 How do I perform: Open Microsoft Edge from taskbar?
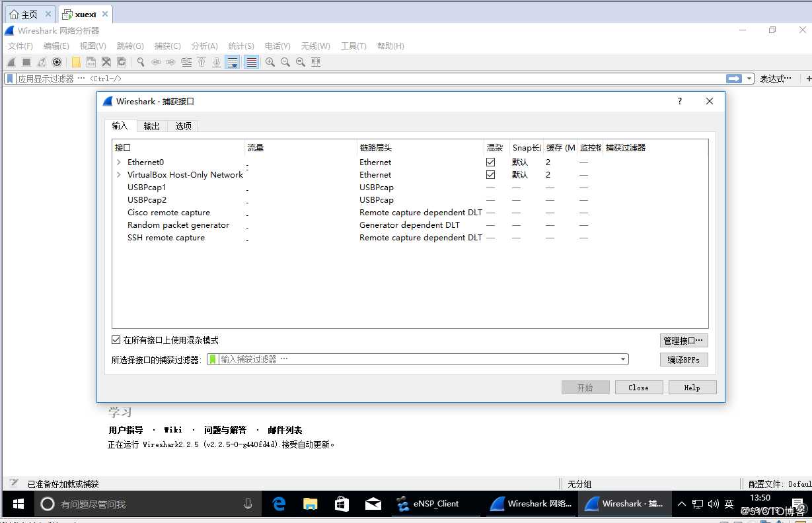(279, 504)
